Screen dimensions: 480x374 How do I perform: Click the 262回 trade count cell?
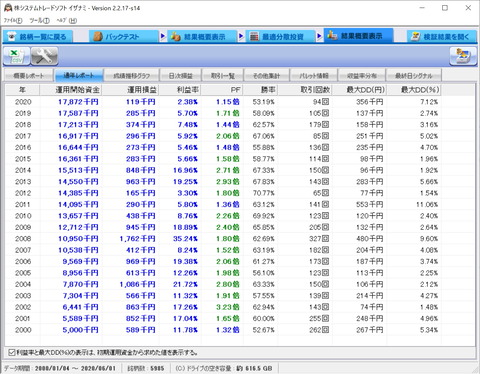tap(319, 330)
